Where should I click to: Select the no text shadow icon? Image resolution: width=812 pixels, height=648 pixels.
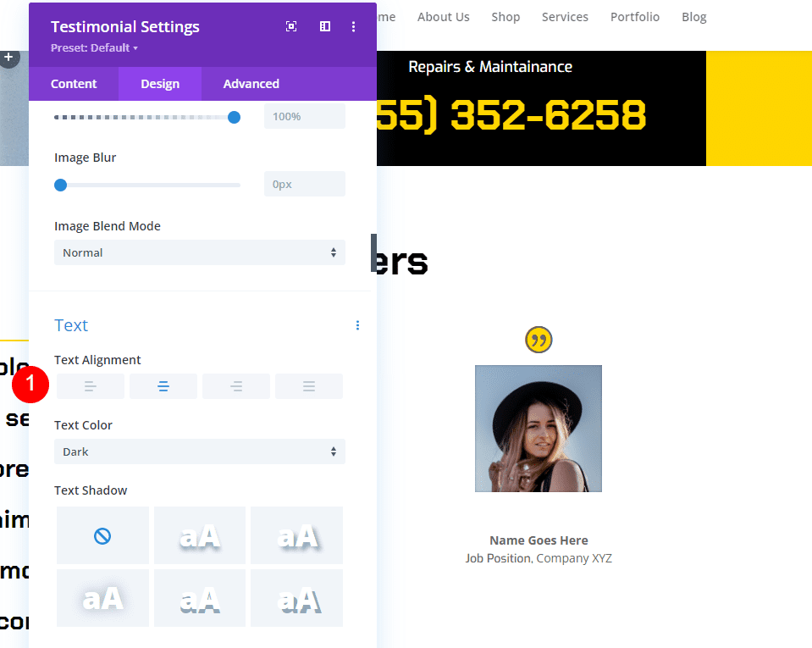102,535
